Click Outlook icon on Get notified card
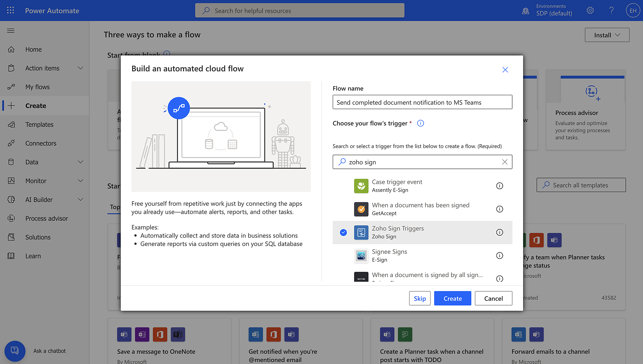643x364 pixels. tap(256, 334)
